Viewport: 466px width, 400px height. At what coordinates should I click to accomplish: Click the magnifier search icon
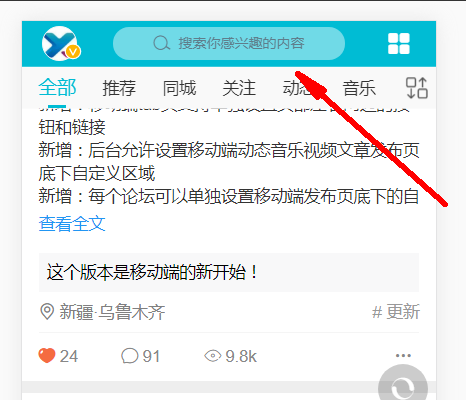[x=161, y=43]
